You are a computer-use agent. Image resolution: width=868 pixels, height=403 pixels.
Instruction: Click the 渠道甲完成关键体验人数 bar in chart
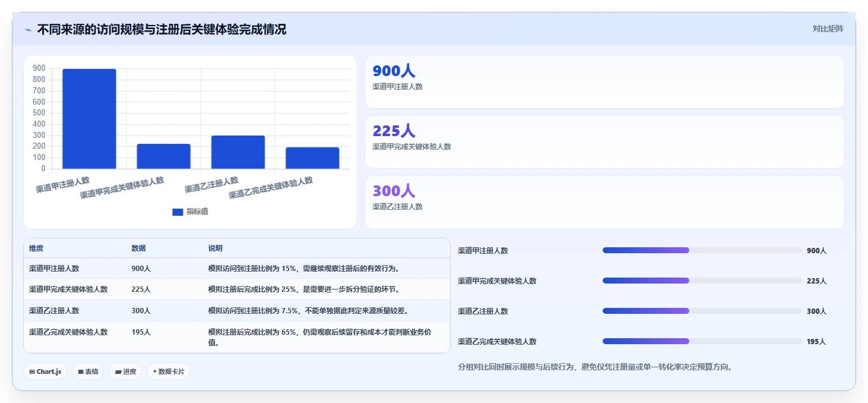(164, 156)
